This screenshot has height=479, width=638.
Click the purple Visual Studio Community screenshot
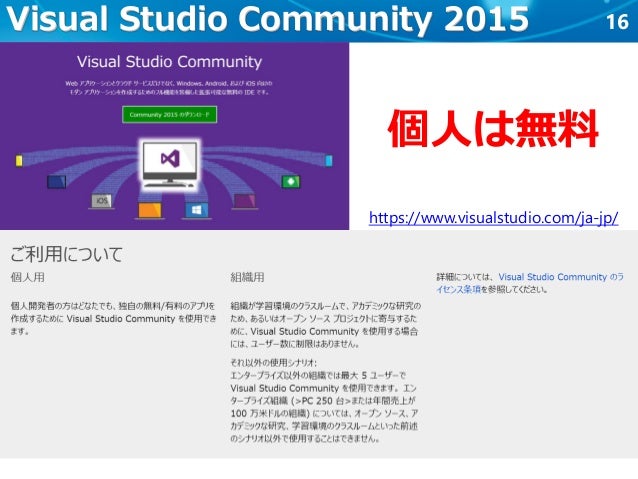[x=175, y=136]
